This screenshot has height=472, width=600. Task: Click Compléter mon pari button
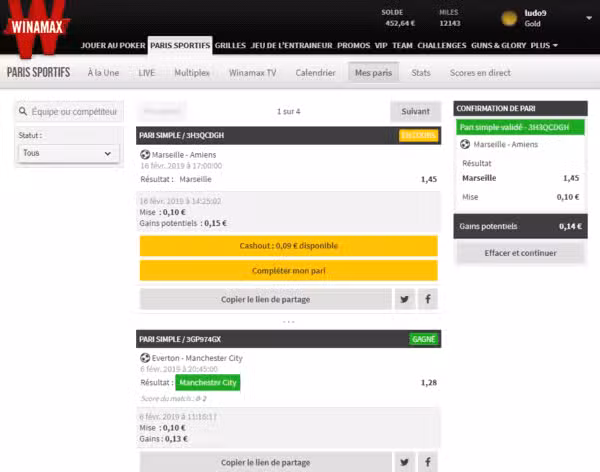pyautogui.click(x=289, y=271)
